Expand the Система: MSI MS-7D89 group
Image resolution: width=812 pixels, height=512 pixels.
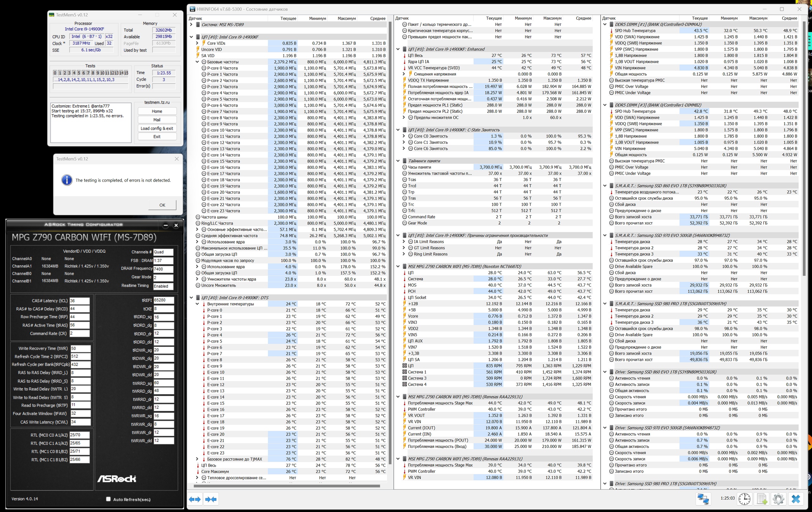point(191,25)
